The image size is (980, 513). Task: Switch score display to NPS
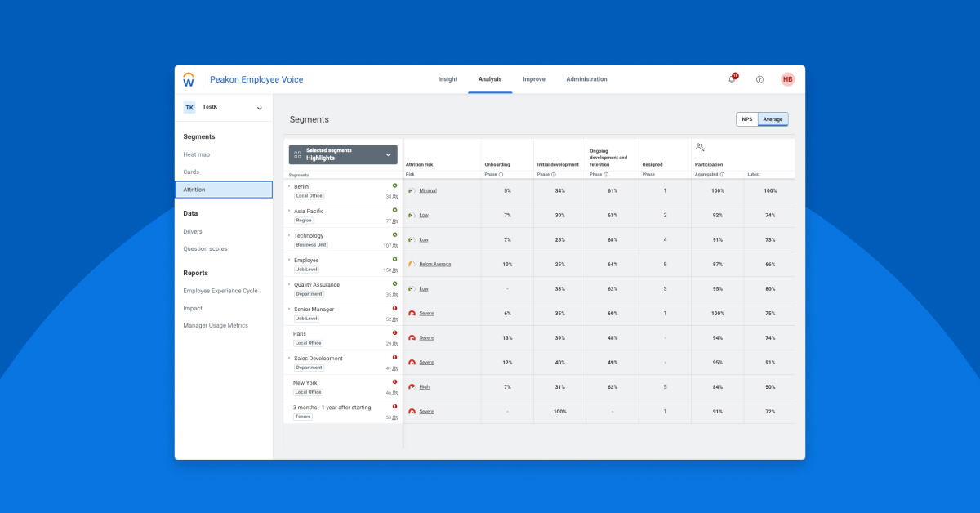tap(746, 119)
